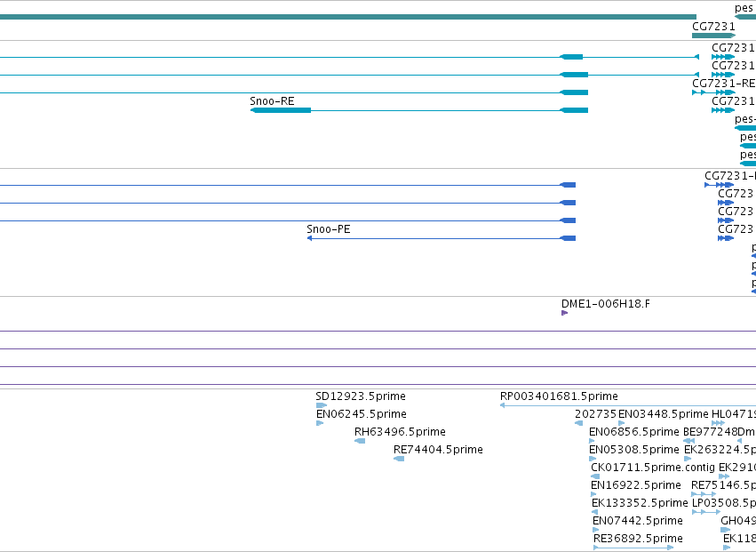Viewport: 756px width, 552px height.
Task: Click the LP03508 EST label
Action: coord(724,503)
